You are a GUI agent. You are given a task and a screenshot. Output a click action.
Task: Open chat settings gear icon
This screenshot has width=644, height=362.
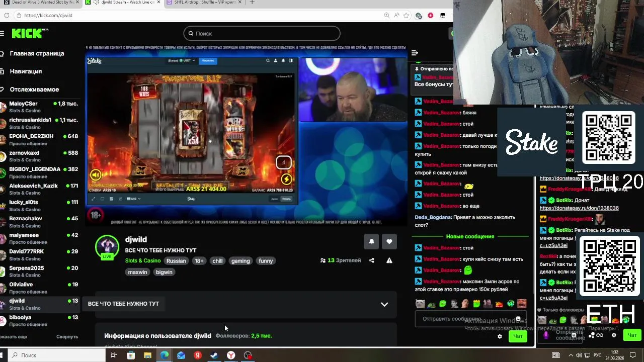pos(500,336)
